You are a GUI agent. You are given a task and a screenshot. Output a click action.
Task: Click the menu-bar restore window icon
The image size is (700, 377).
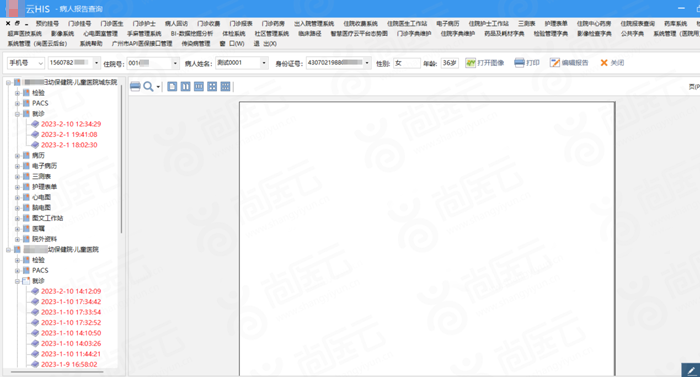(x=17, y=23)
